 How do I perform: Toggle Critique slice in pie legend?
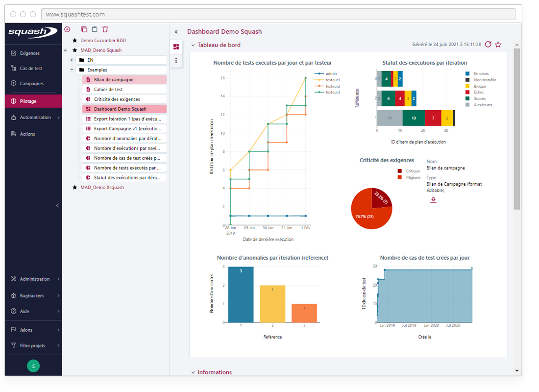click(409, 171)
